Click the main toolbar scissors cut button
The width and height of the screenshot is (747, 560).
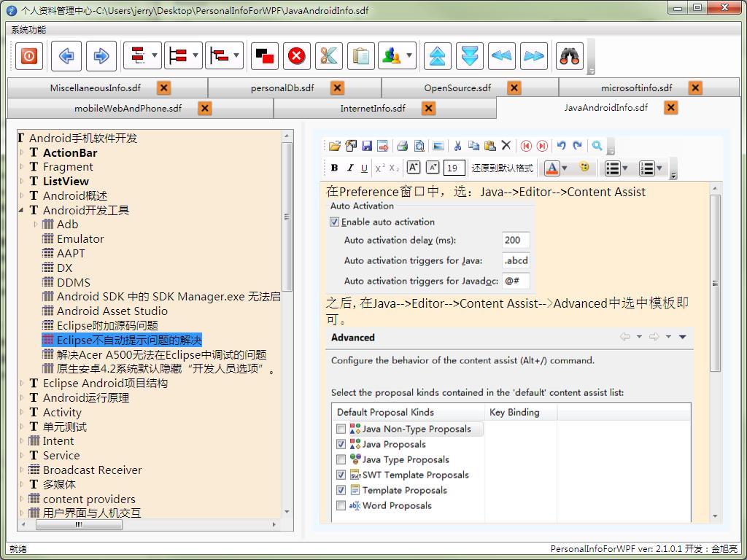329,55
